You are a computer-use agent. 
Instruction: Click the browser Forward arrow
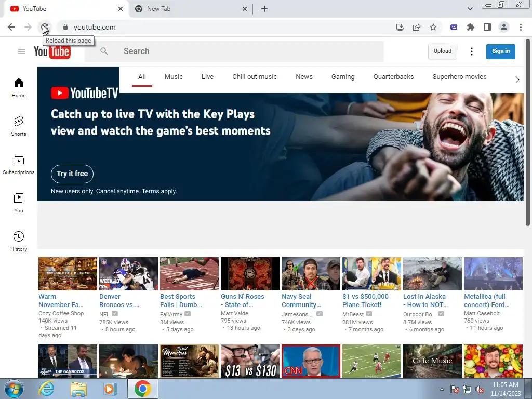(x=28, y=27)
